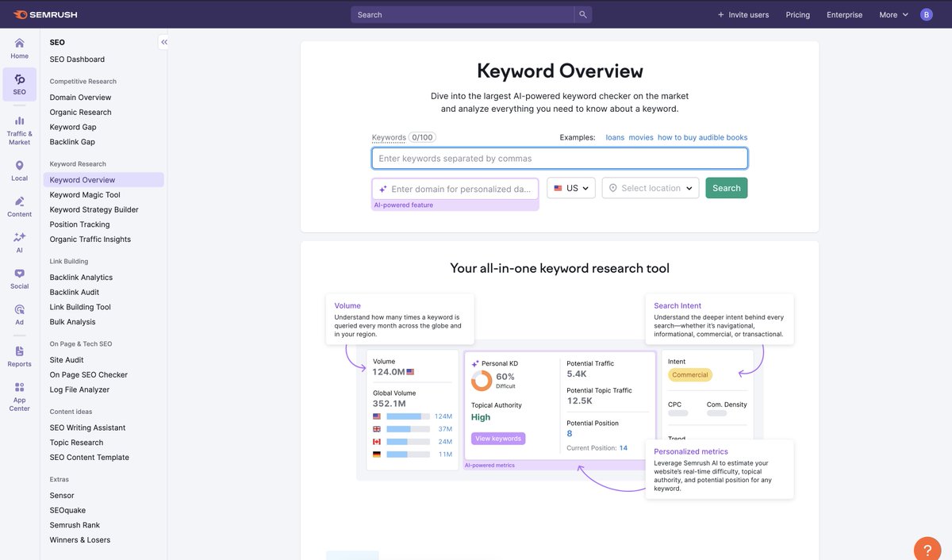Select the SEO icon in left rail
This screenshot has width=952, height=560.
pos(19,84)
